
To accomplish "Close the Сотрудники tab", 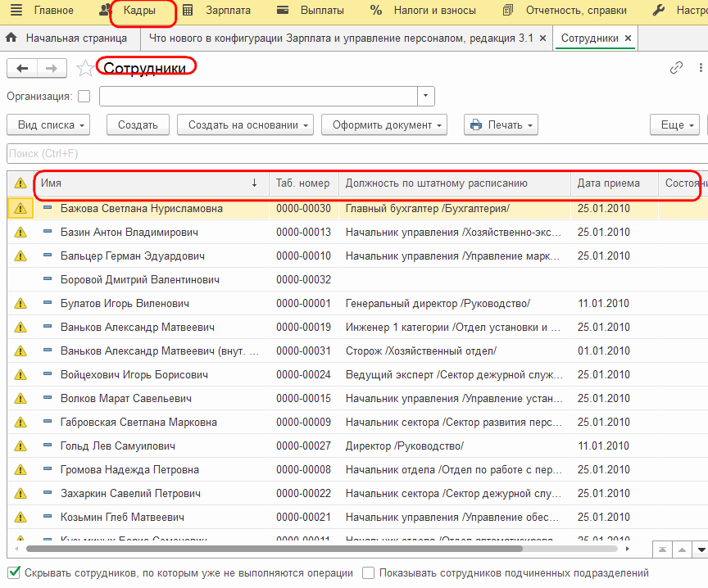I will [628, 38].
